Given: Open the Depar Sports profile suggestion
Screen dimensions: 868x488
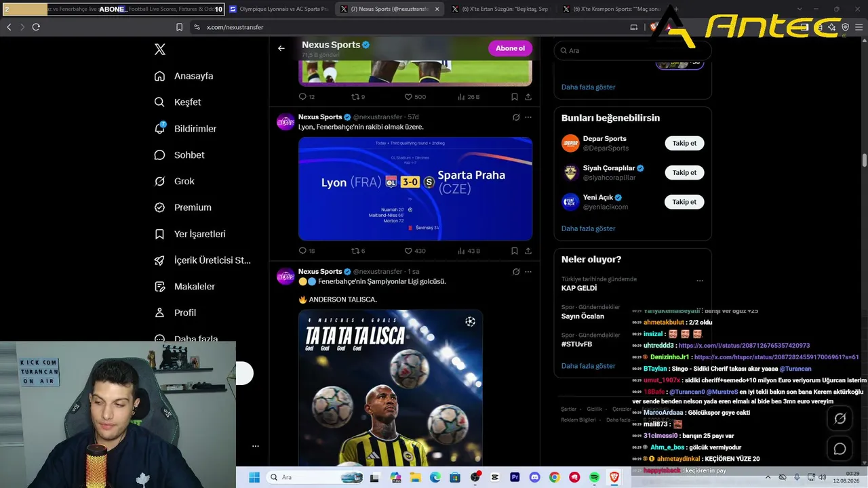Looking at the screenshot, I should click(605, 139).
